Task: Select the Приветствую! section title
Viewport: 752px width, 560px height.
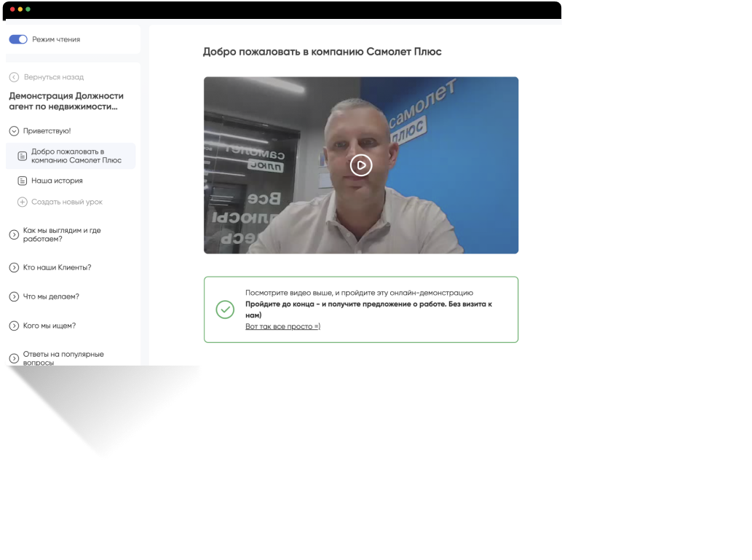Action: [47, 131]
